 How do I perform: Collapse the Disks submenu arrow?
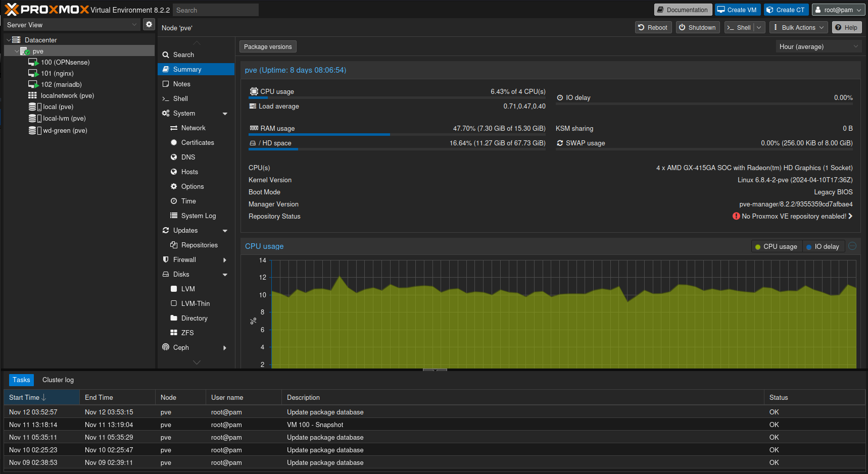tap(225, 275)
